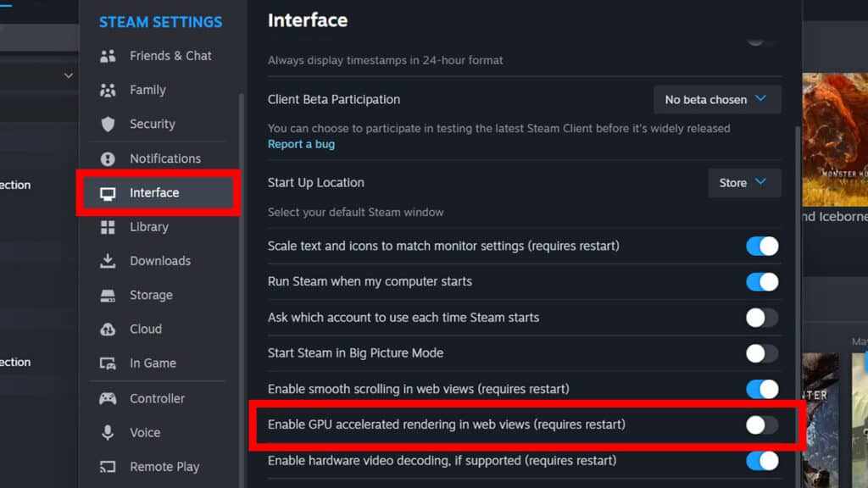Open Cloud settings via cloud icon
Screen dimensions: 868x488
click(x=108, y=329)
